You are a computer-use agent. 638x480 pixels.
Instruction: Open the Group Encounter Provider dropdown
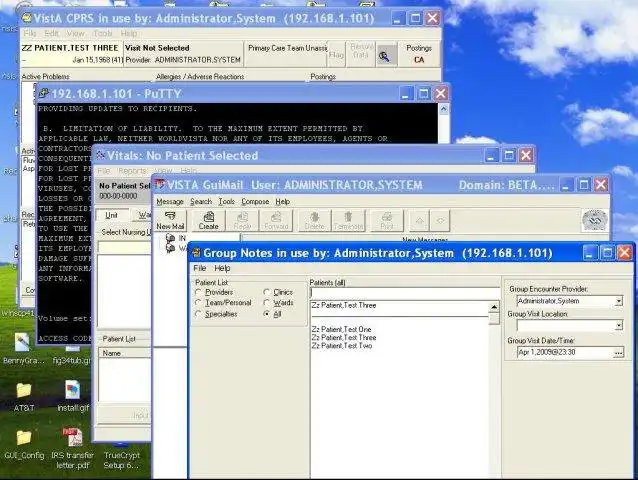[x=618, y=301]
